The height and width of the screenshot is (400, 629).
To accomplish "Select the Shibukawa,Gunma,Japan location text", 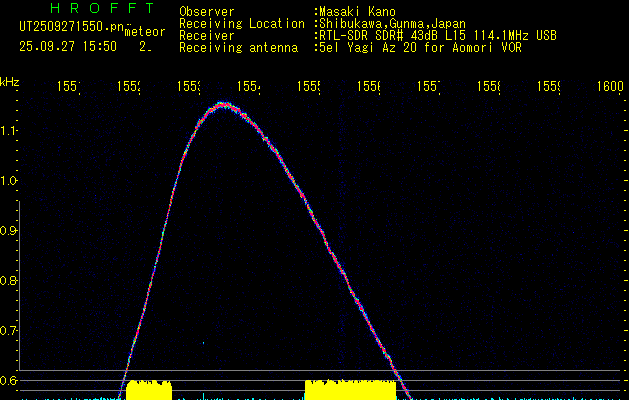I will coord(388,23).
